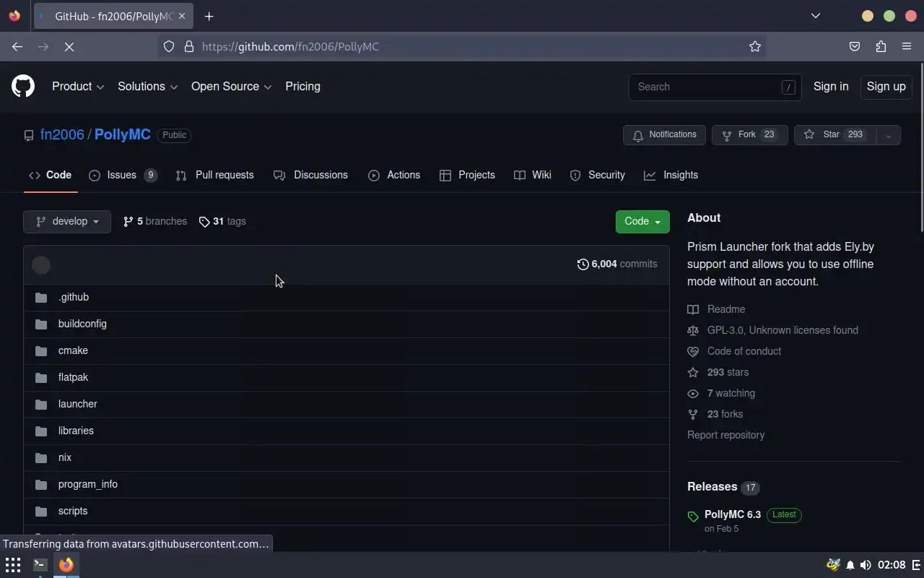The height and width of the screenshot is (578, 924).
Task: Click the Report repository link
Action: click(725, 435)
